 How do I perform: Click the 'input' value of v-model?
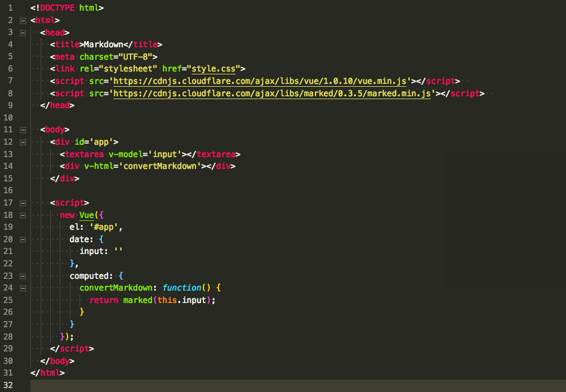click(165, 154)
